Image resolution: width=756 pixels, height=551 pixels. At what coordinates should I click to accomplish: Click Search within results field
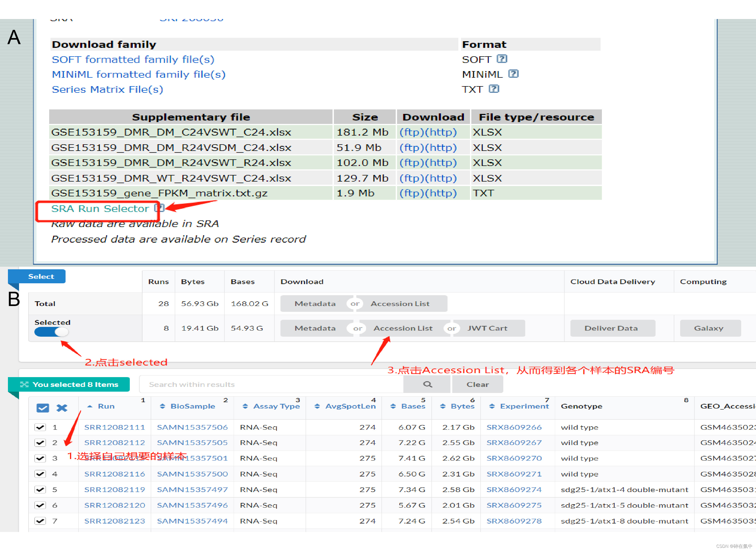[271, 385]
